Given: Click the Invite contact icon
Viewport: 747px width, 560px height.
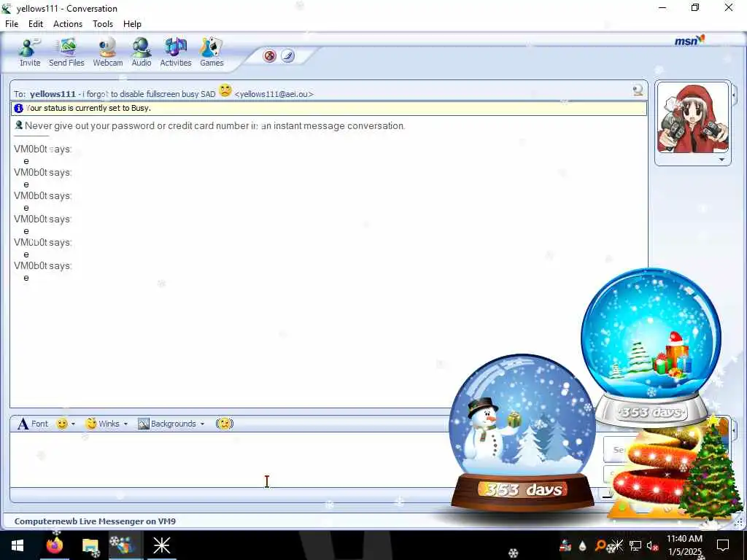Looking at the screenshot, I should coord(29,52).
